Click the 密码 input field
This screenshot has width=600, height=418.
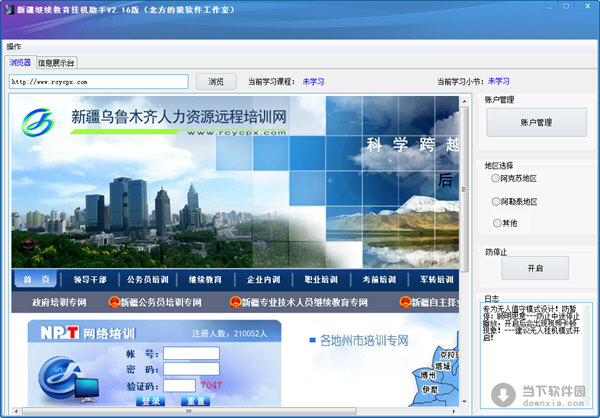tap(191, 369)
